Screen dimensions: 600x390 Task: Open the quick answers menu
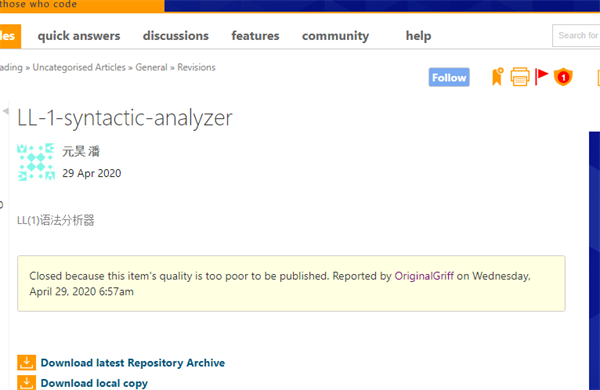(x=79, y=36)
